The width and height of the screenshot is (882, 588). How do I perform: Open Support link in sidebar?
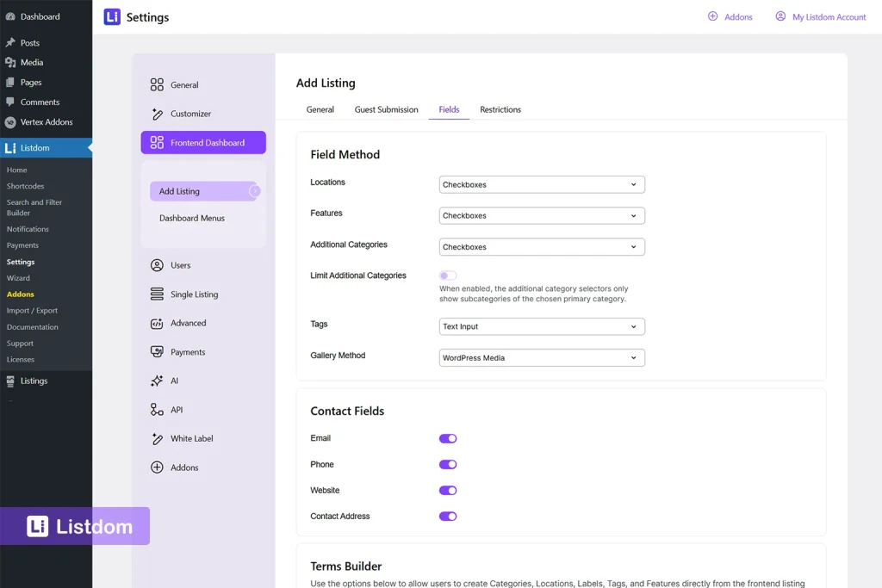(x=20, y=344)
